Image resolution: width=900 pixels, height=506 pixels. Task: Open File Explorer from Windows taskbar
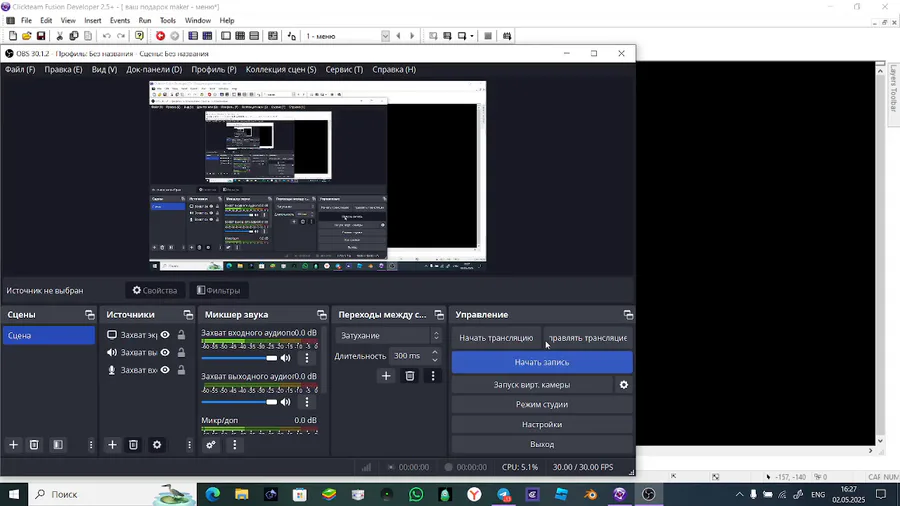[x=242, y=494]
